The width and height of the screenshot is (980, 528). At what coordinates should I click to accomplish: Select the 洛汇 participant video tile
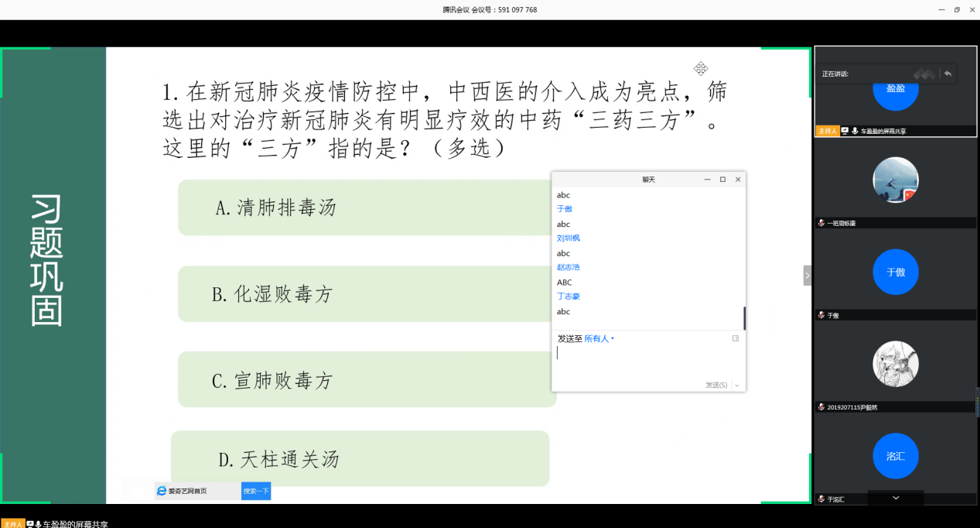[895, 455]
